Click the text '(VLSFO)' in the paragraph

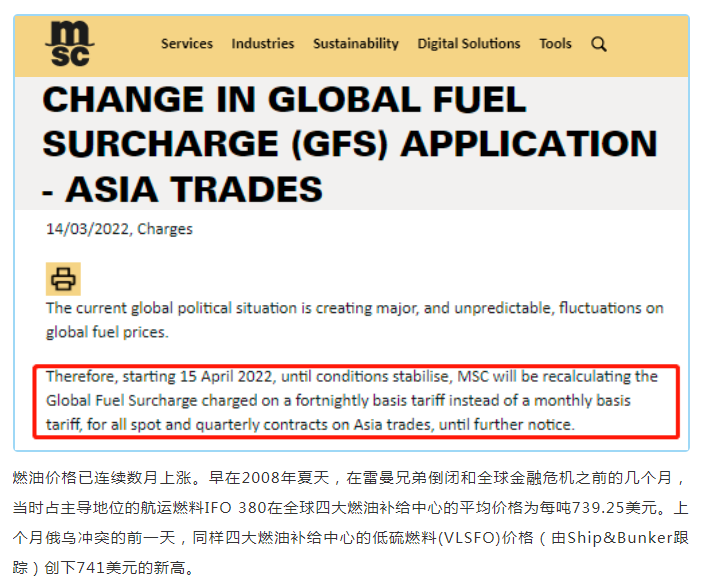coord(470,538)
